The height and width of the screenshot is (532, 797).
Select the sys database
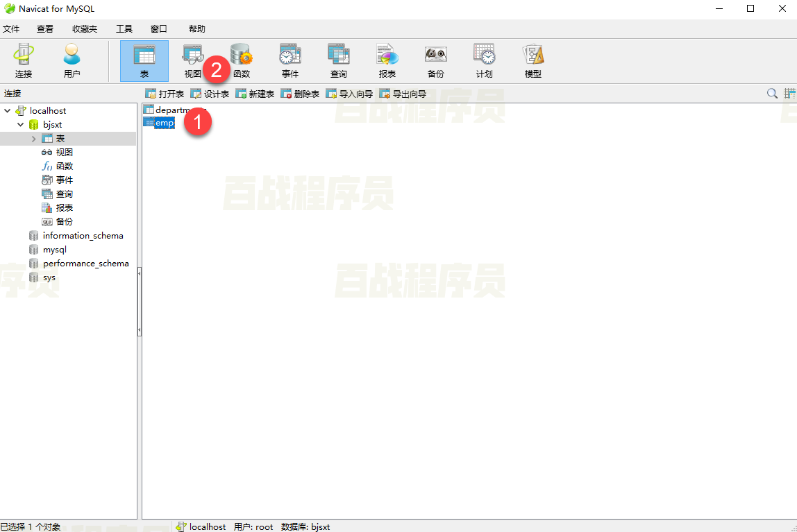tap(49, 277)
